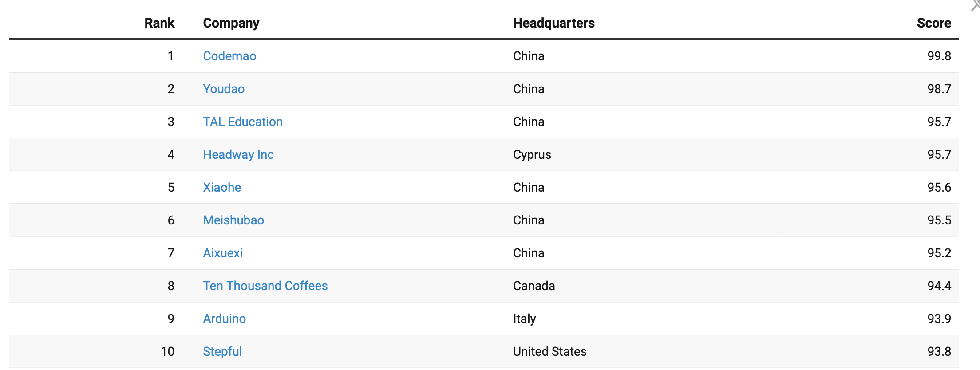
Task: Click the Rank column header
Action: 159,23
